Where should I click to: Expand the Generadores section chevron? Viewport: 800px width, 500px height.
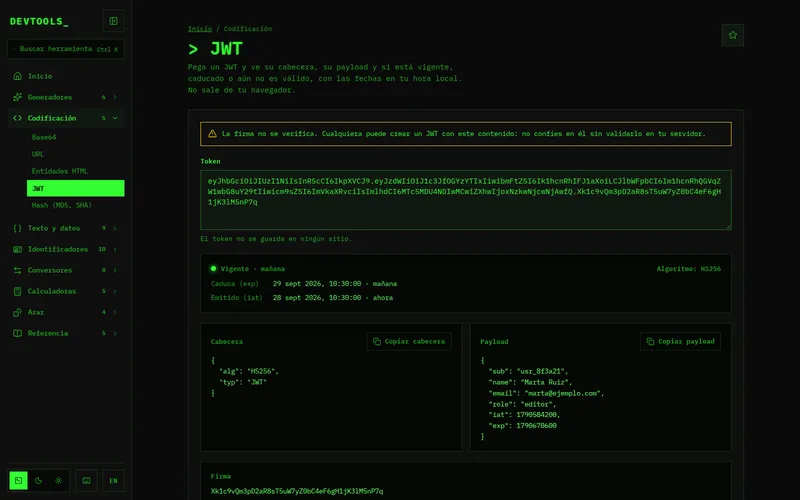(115, 97)
